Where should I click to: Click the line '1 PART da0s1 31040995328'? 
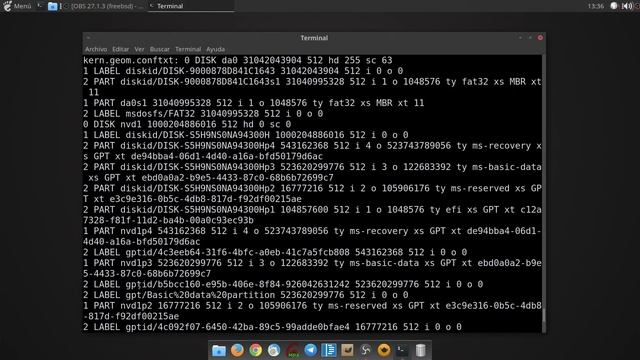pos(253,103)
